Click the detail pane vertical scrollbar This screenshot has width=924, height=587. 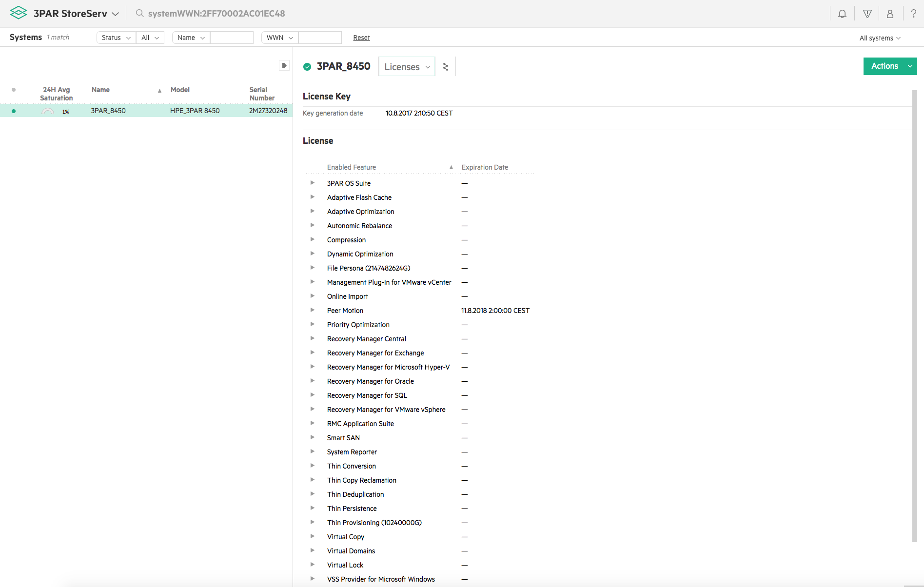(x=915, y=316)
